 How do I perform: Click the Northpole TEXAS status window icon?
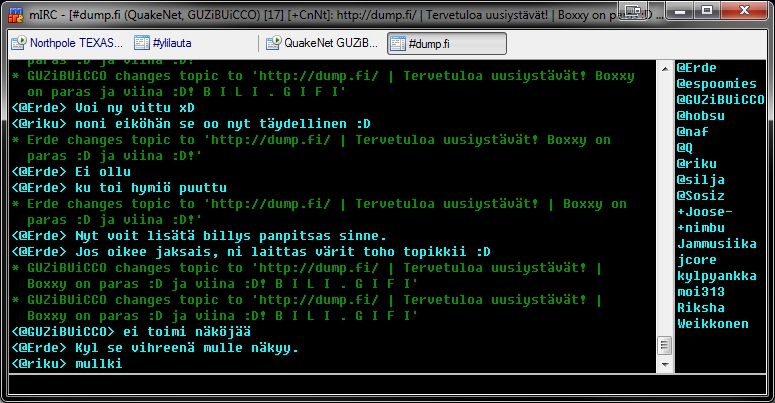(x=19, y=44)
